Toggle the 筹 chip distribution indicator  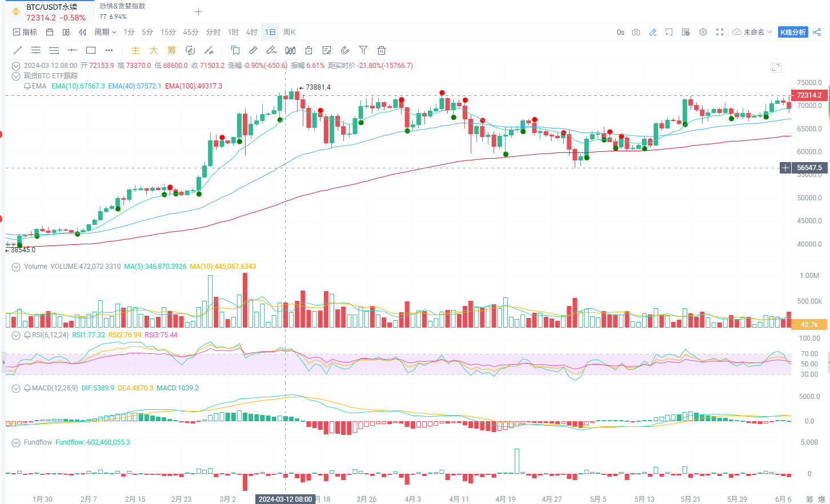[x=172, y=50]
